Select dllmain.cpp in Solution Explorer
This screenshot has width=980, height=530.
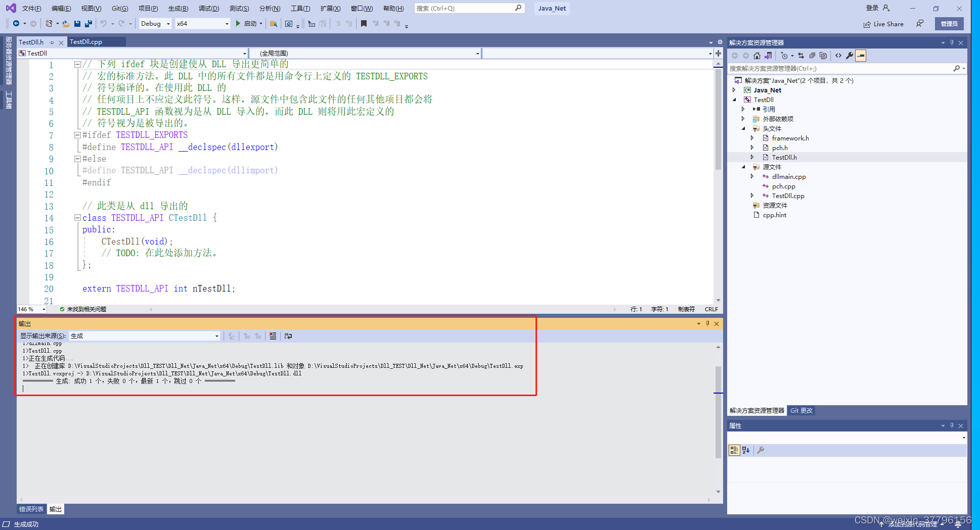click(x=789, y=176)
